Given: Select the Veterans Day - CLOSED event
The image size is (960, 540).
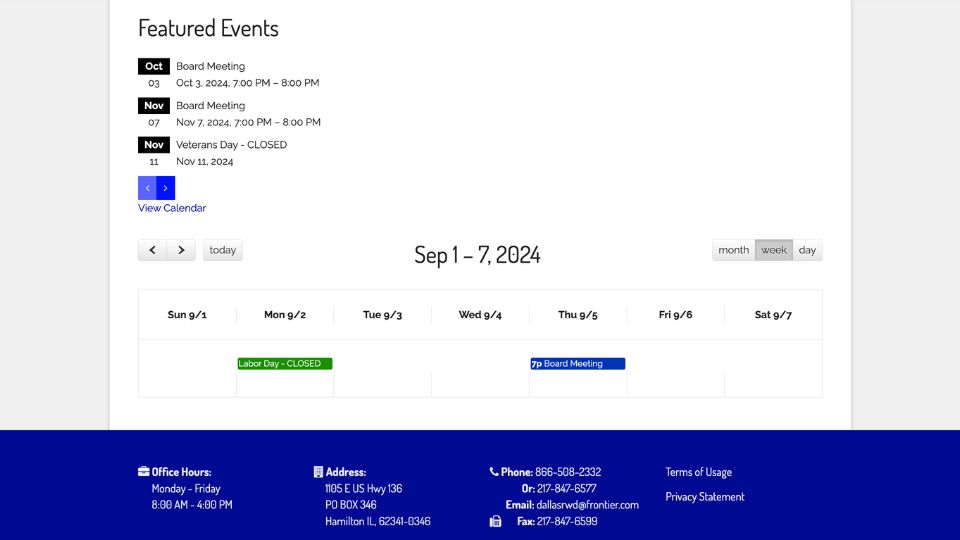Looking at the screenshot, I should point(231,145).
